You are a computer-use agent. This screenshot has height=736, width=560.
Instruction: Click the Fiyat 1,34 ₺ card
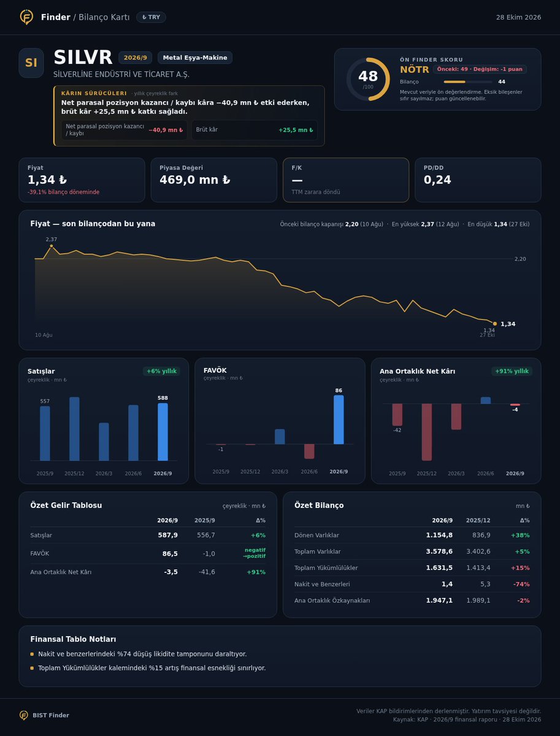pyautogui.click(x=82, y=180)
